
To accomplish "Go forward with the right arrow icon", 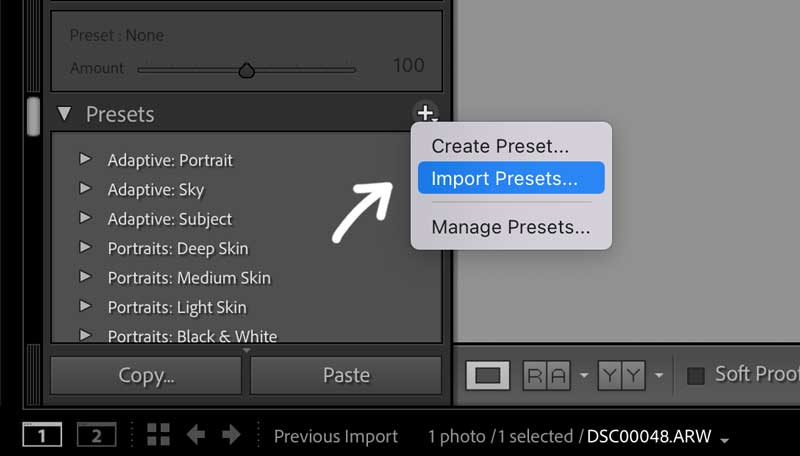I will click(231, 435).
